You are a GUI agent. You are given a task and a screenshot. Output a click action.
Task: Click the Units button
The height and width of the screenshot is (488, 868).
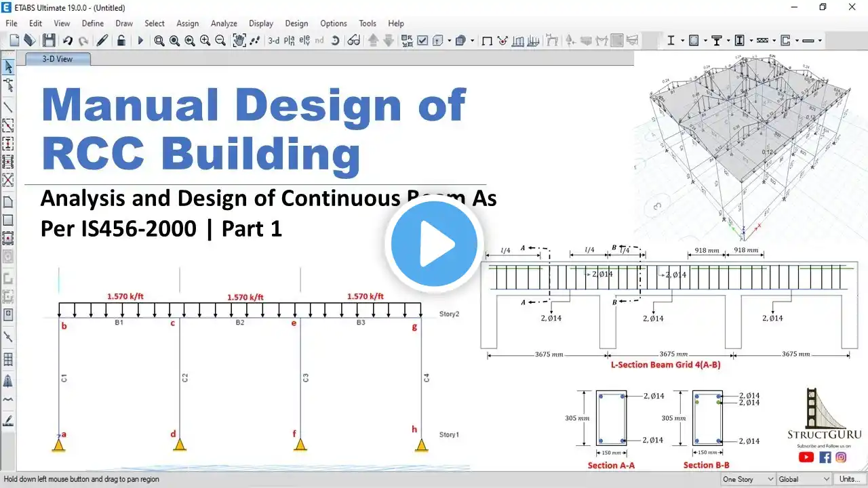click(x=850, y=479)
